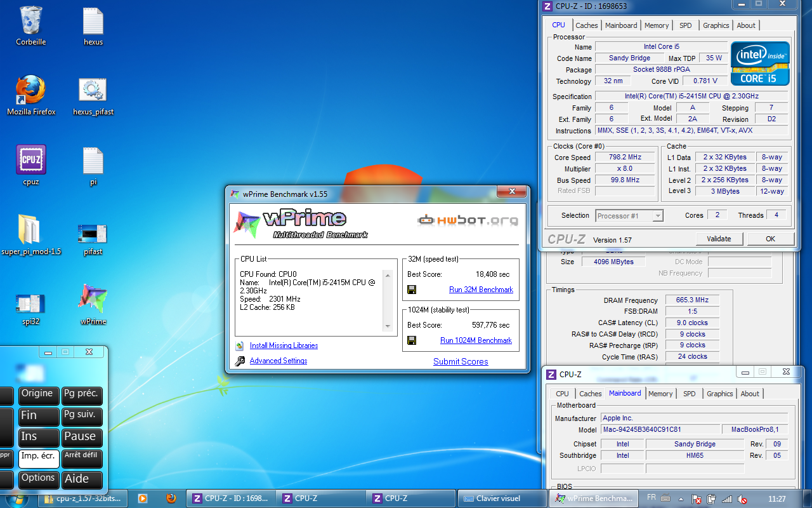Select the Graphics tab in the CPU-Z Mainboard window
This screenshot has height=508, width=812.
[x=720, y=394]
